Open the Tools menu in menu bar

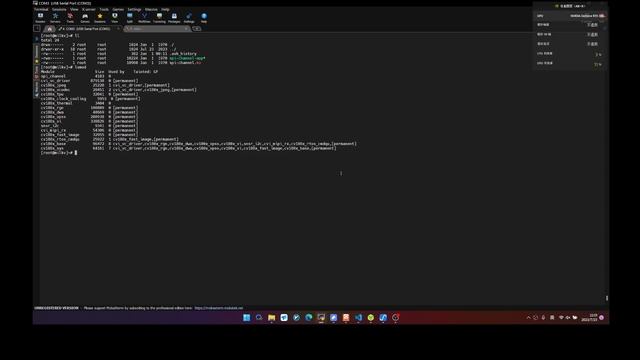[x=104, y=9]
